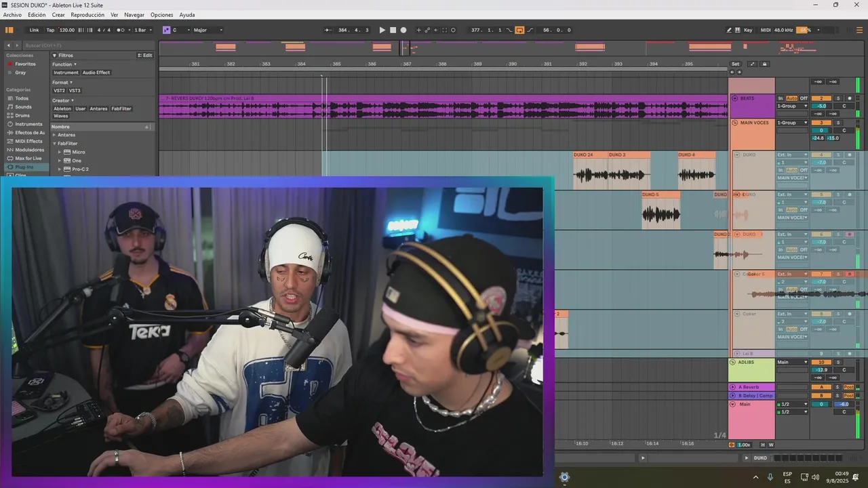Toggle the FabFilter creator tag
The width and height of the screenshot is (868, 488).
point(121,108)
